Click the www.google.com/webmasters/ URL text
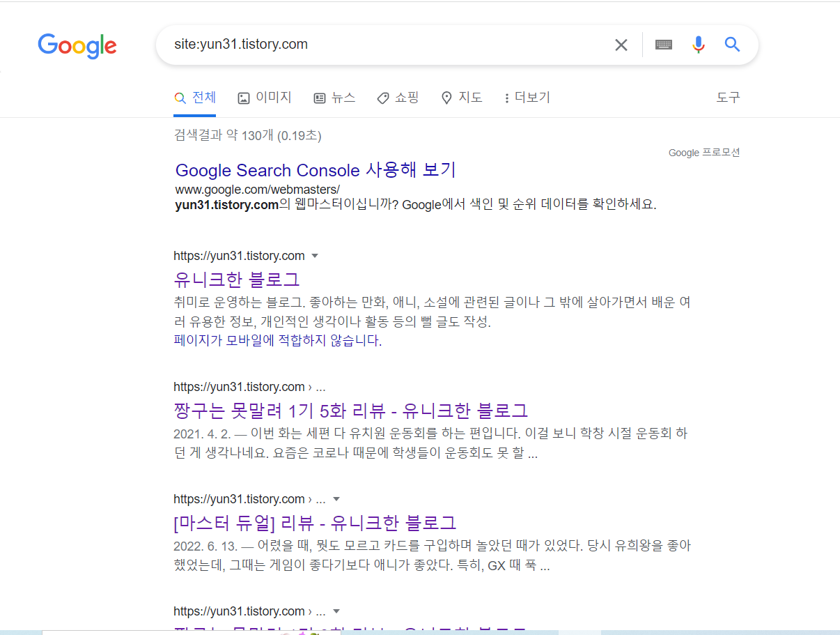The height and width of the screenshot is (635, 840). pyautogui.click(x=258, y=190)
